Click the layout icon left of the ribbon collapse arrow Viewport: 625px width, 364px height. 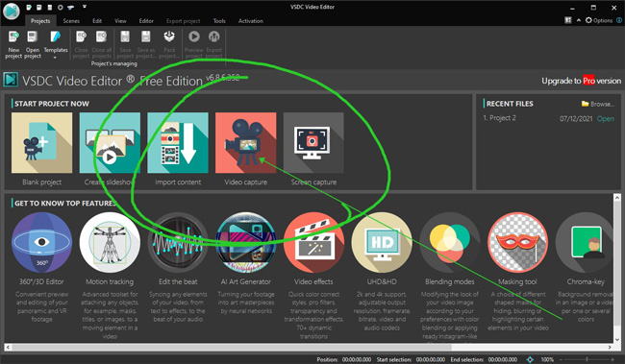568,20
